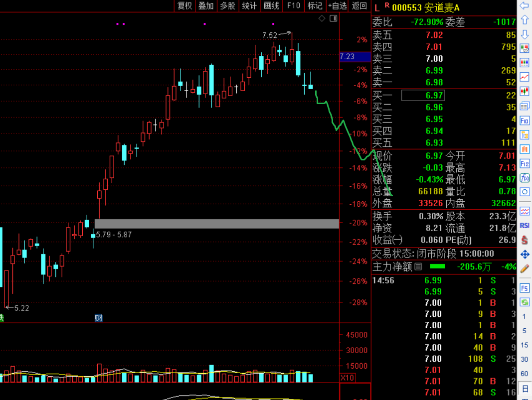Switch to the candlestick chart icon

click(525, 91)
